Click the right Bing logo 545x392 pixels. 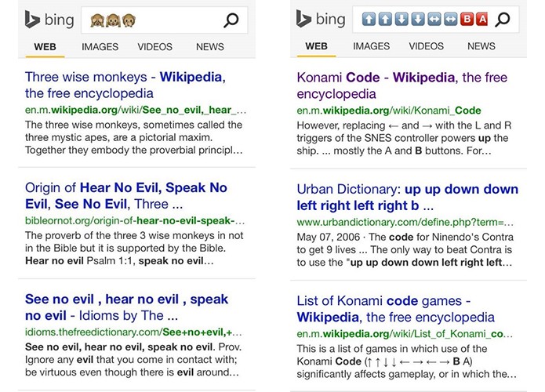(321, 19)
